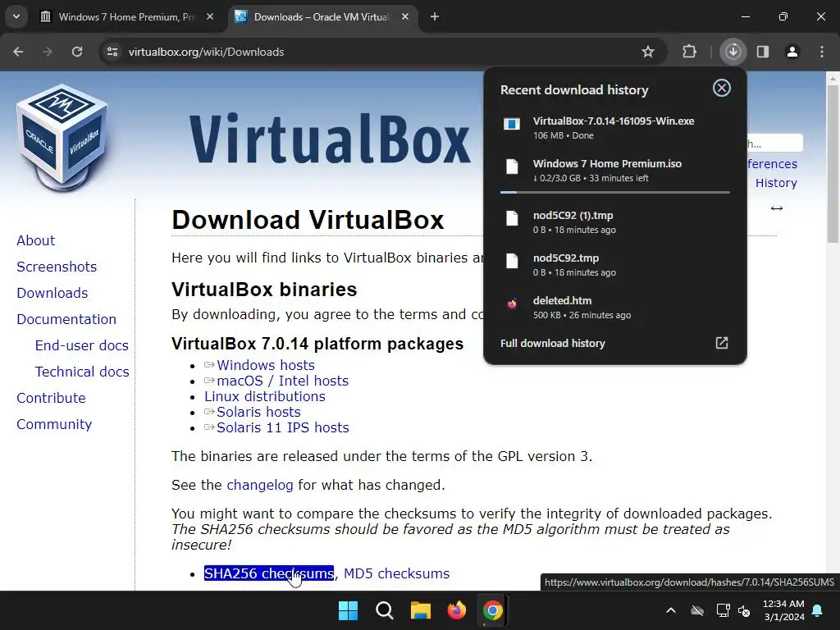Click the browser forward arrow
Screen dimensions: 840x630
click(47, 52)
